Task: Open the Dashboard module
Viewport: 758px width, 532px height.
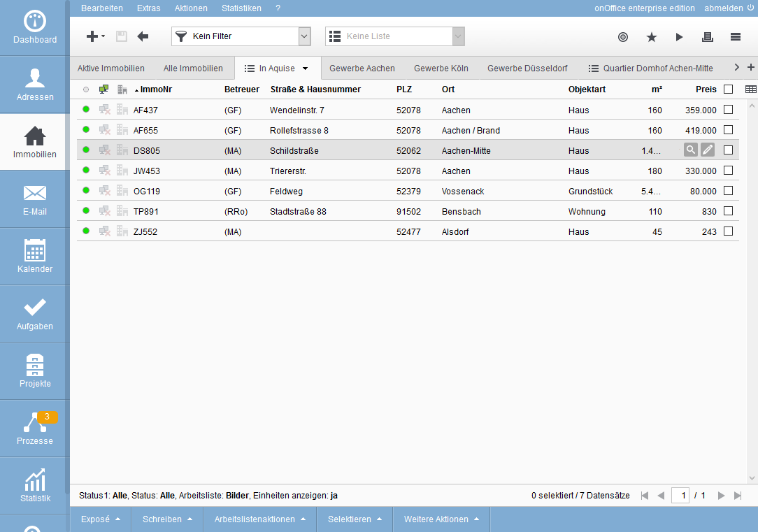Action: click(35, 27)
